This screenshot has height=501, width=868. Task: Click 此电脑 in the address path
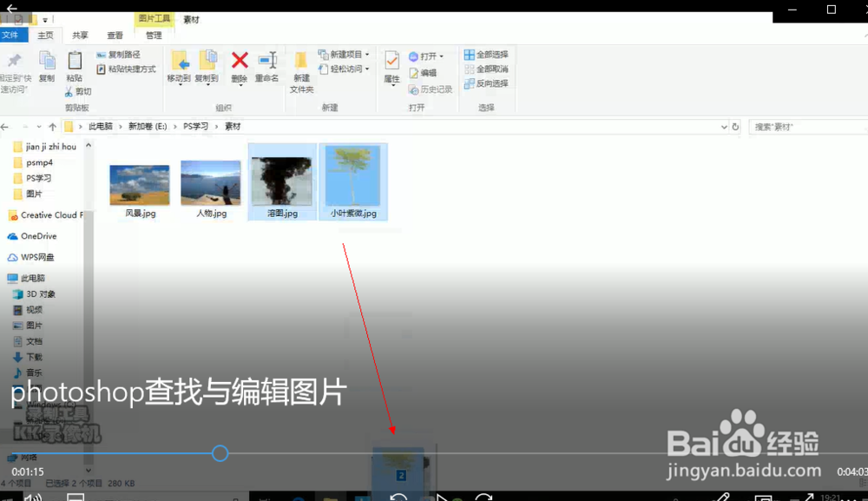click(100, 127)
